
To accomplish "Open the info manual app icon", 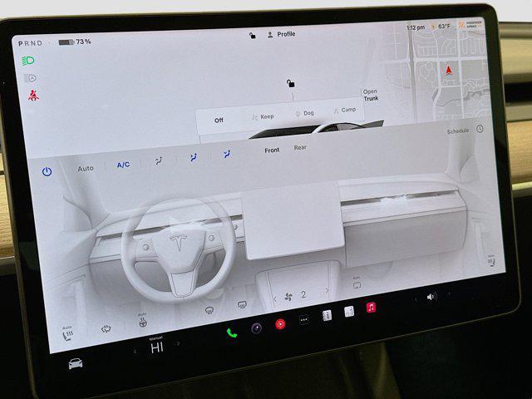I will [x=327, y=315].
